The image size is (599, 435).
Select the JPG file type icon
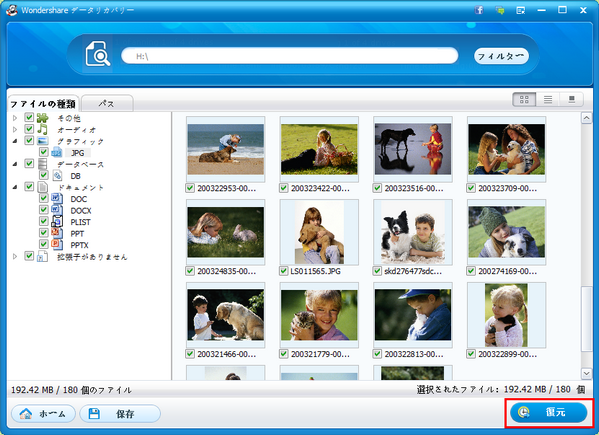[57, 153]
